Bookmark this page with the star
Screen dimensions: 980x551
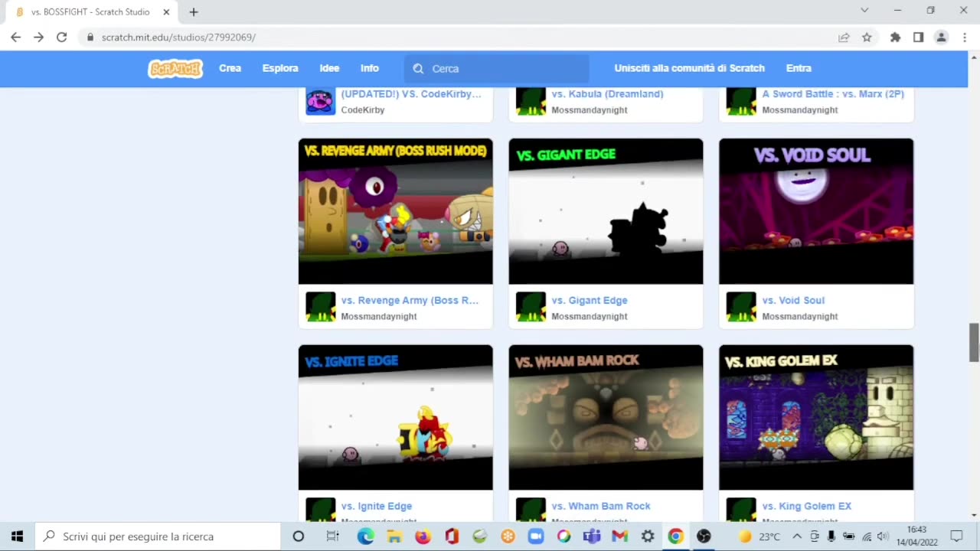click(x=867, y=37)
